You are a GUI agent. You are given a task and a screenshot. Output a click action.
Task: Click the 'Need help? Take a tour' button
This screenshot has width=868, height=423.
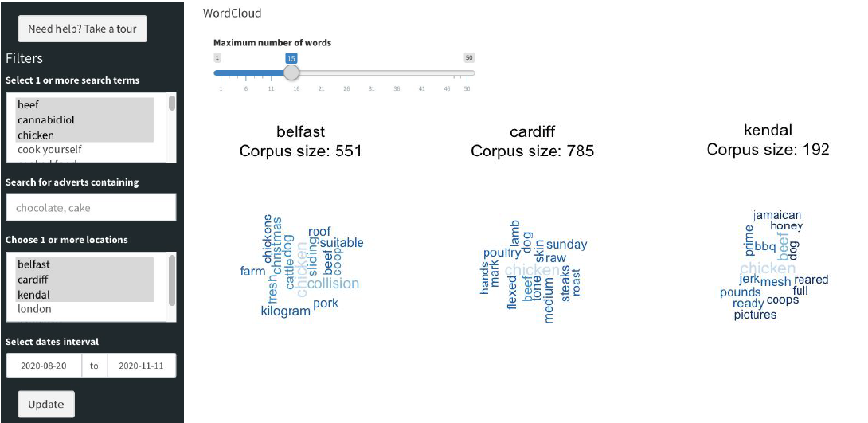82,29
